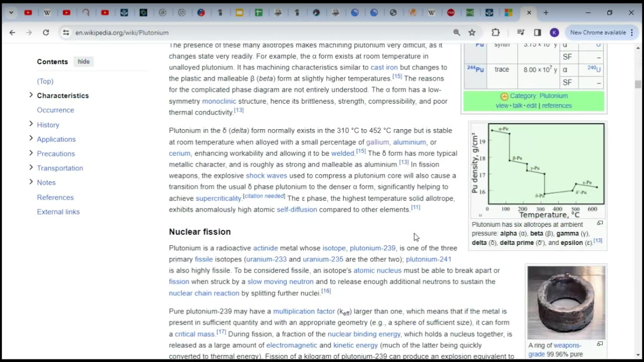Open site information icon in address bar
644x362 pixels.
[65, 32]
